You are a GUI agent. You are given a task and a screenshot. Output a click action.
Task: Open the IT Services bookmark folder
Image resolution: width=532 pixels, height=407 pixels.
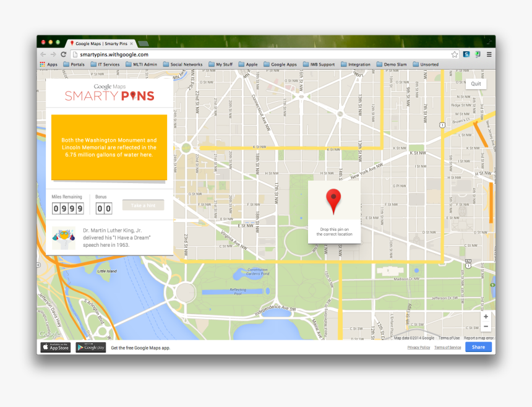click(105, 64)
